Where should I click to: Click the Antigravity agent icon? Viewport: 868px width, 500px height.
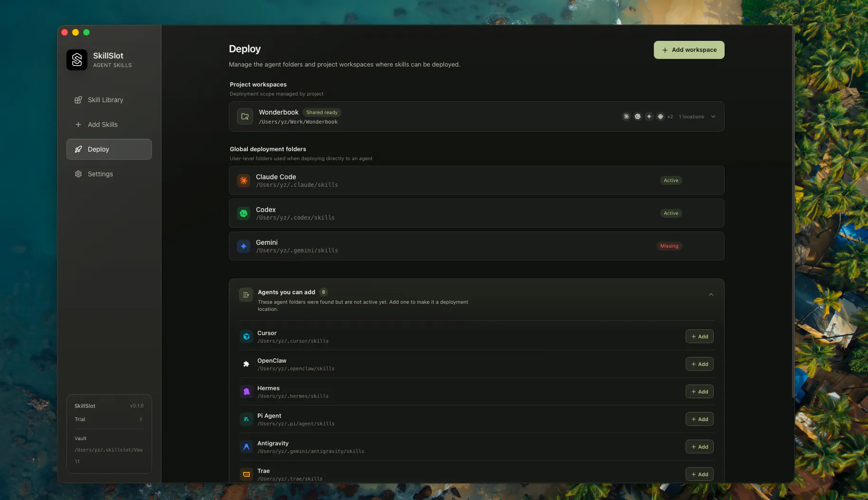246,447
